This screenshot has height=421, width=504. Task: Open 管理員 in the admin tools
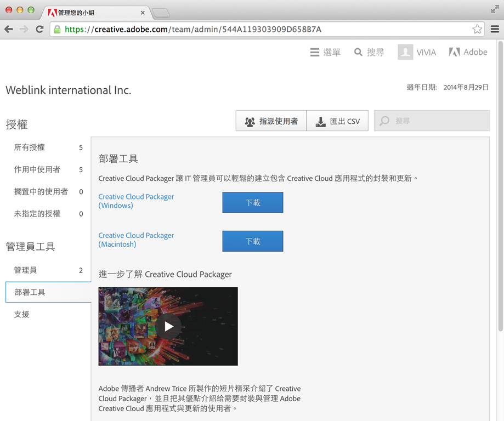click(48, 270)
